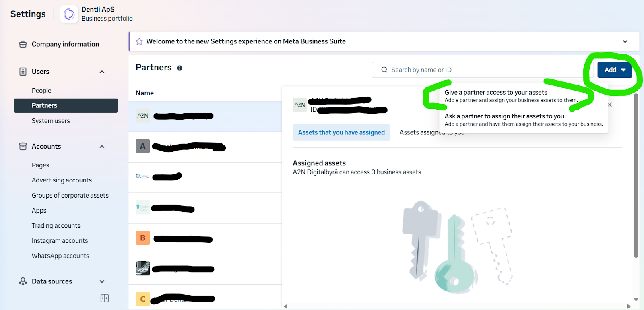Click the Dentli ApS portfolio name
The width and height of the screenshot is (644, 310).
click(98, 9)
